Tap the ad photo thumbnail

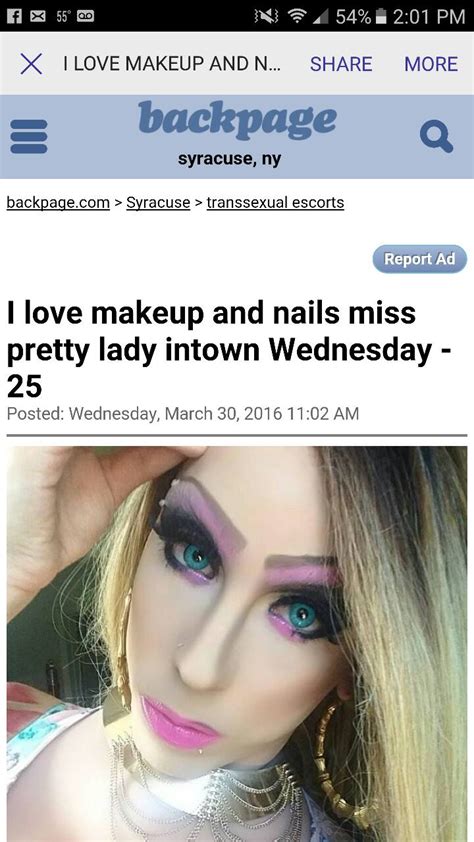(x=237, y=644)
